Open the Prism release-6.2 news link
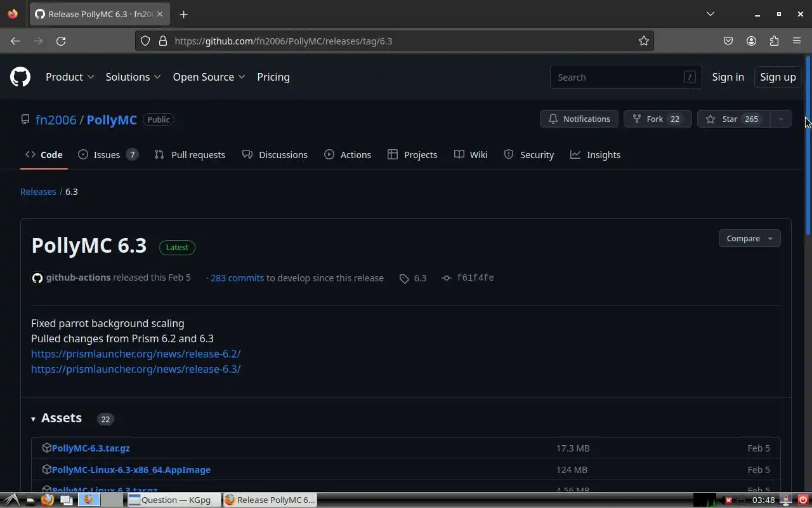812x508 pixels. (x=136, y=354)
